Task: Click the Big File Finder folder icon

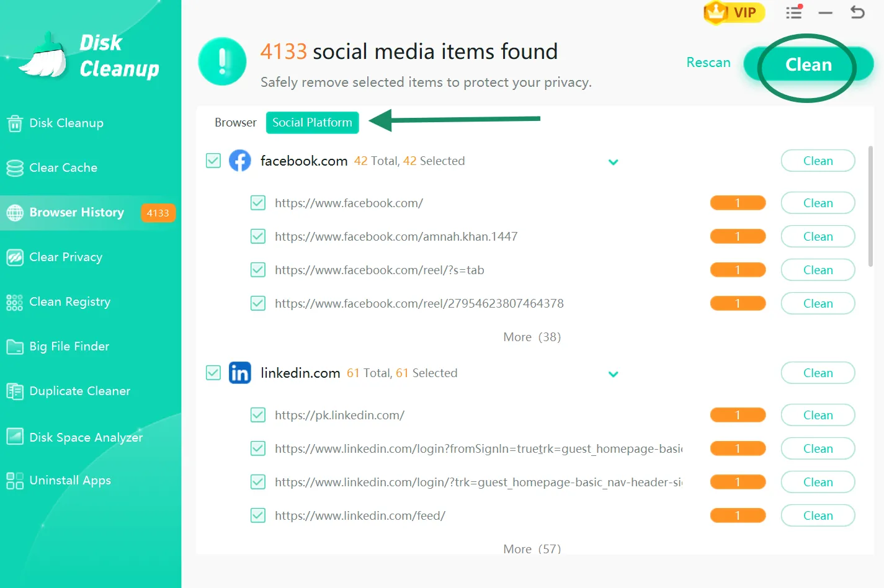Action: pos(15,347)
